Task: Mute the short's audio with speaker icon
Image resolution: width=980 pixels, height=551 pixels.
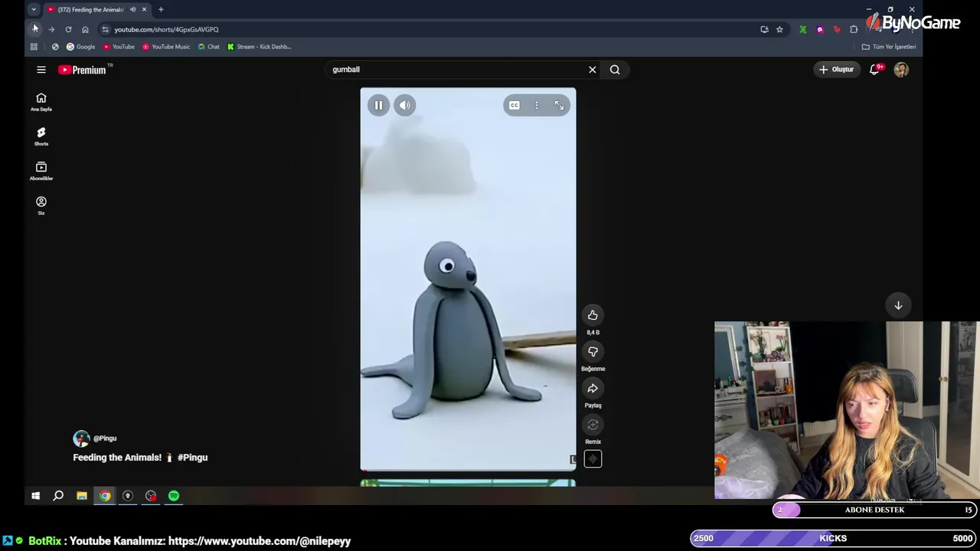Action: (x=404, y=105)
